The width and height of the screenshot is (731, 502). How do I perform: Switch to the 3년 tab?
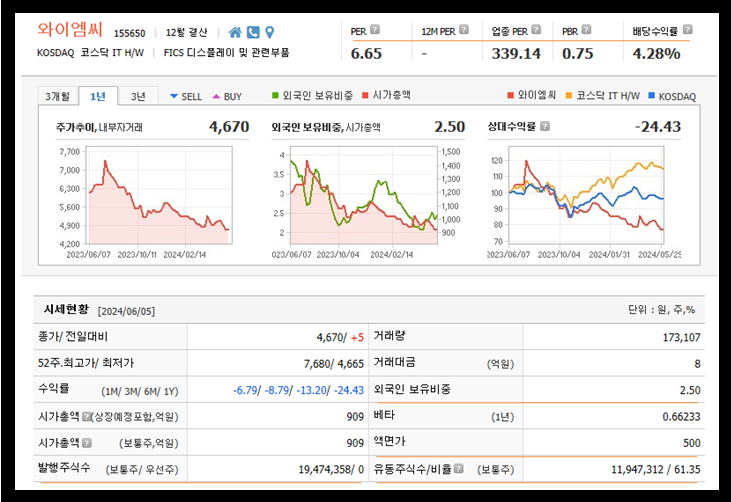pos(138,96)
